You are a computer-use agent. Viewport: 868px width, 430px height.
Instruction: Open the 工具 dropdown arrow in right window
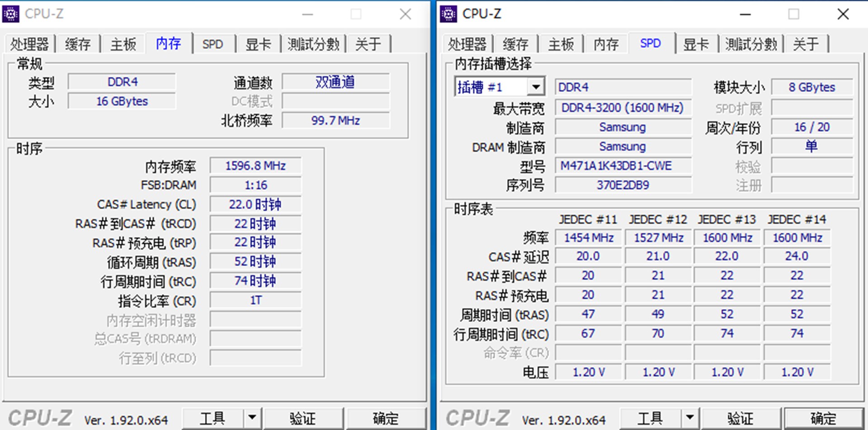coord(691,418)
